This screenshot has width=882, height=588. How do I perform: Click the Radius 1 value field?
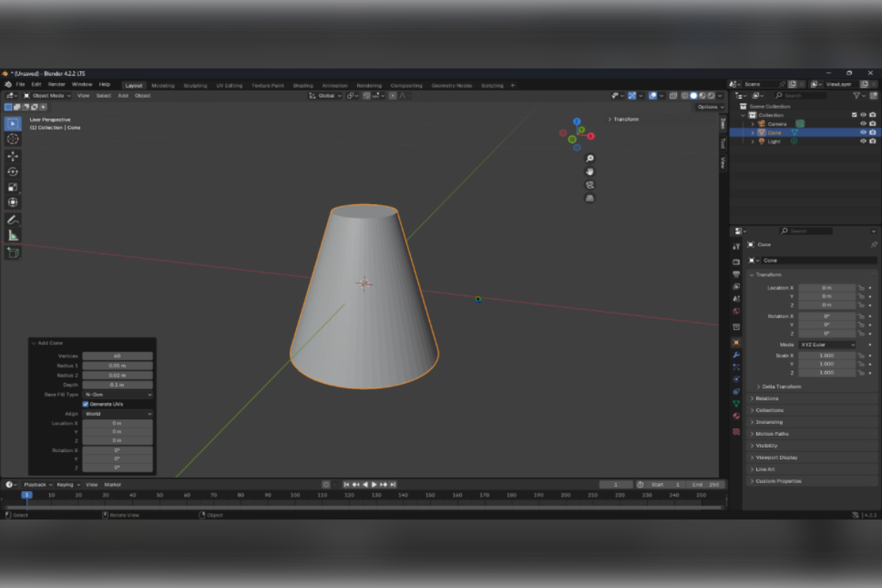pyautogui.click(x=118, y=365)
